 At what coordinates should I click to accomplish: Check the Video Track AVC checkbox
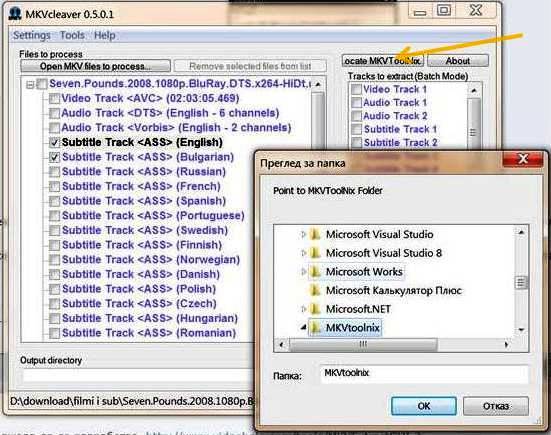pyautogui.click(x=54, y=99)
